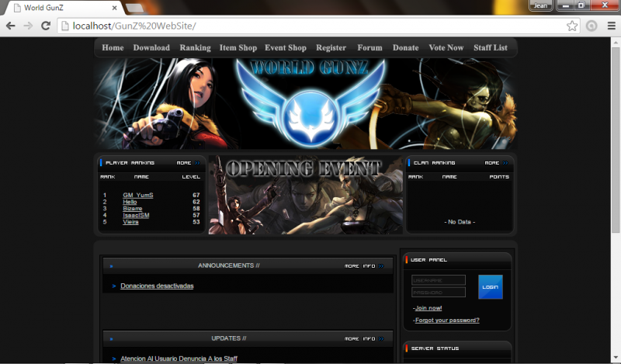Image resolution: width=621 pixels, height=364 pixels.
Task: Click the SERVER STATUS panel heading
Action: pos(435,348)
